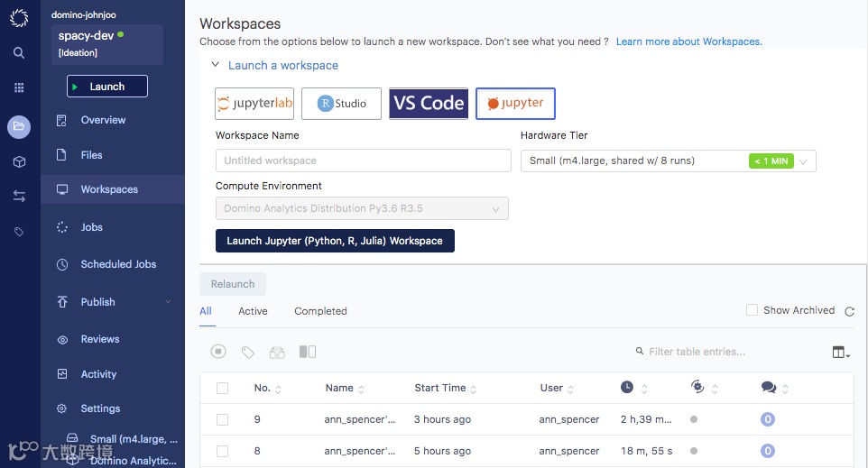Switch to the Completed tab
The image size is (868, 468).
click(320, 311)
